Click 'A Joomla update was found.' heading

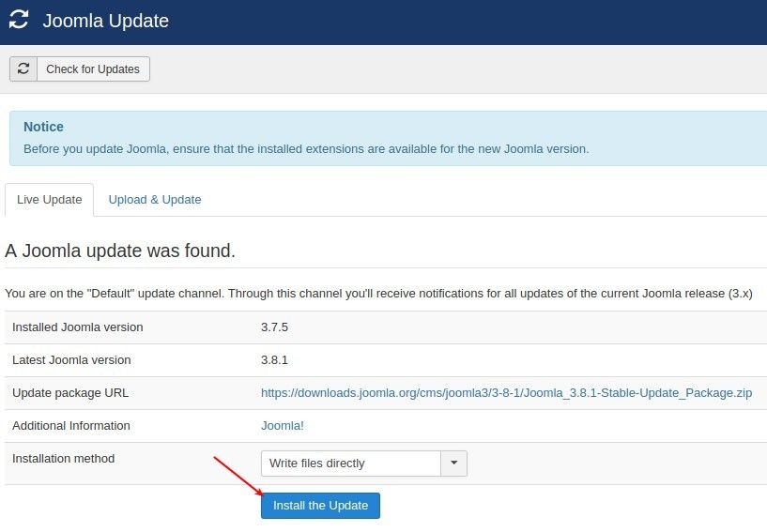[120, 251]
